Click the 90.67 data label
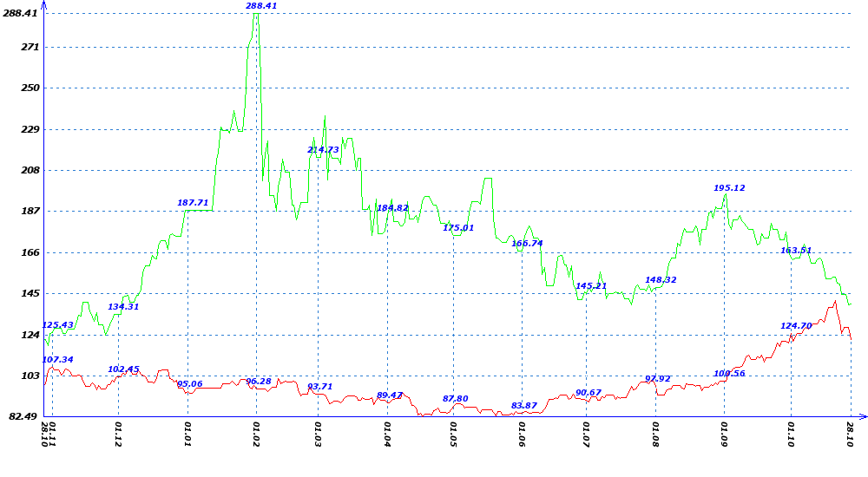Viewport: 868px width, 477px height. point(589,393)
